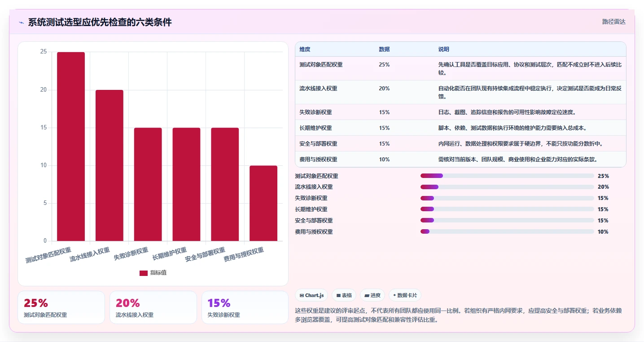644x342 pixels.
Task: Click the 费用与授权权重 bar in the chart
Action: (x=263, y=203)
